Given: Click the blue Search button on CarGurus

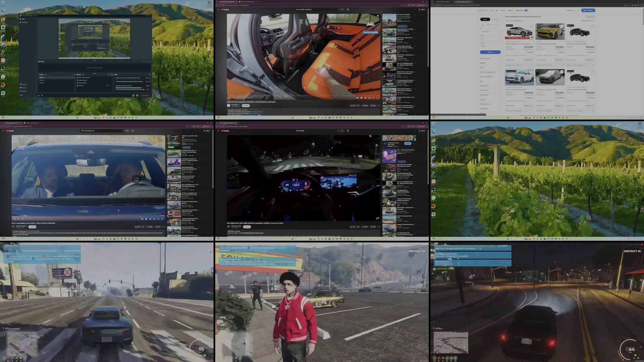Looking at the screenshot, I should [490, 52].
